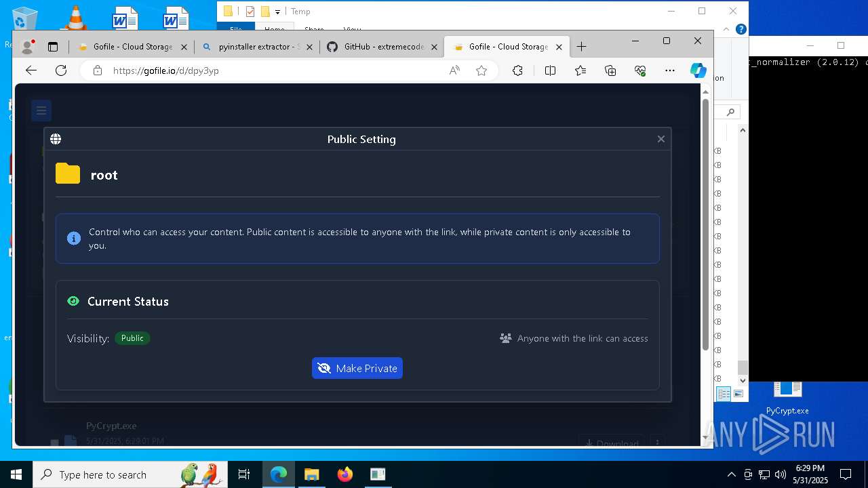Viewport: 868px width, 488px height.
Task: Switch File Explorer to large icons view
Action: click(738, 394)
